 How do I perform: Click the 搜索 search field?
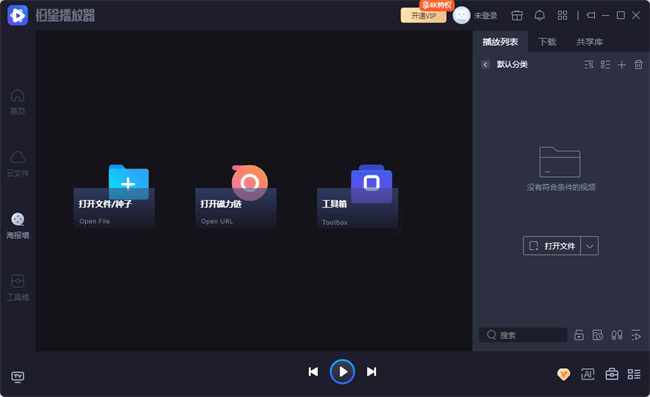(x=523, y=335)
